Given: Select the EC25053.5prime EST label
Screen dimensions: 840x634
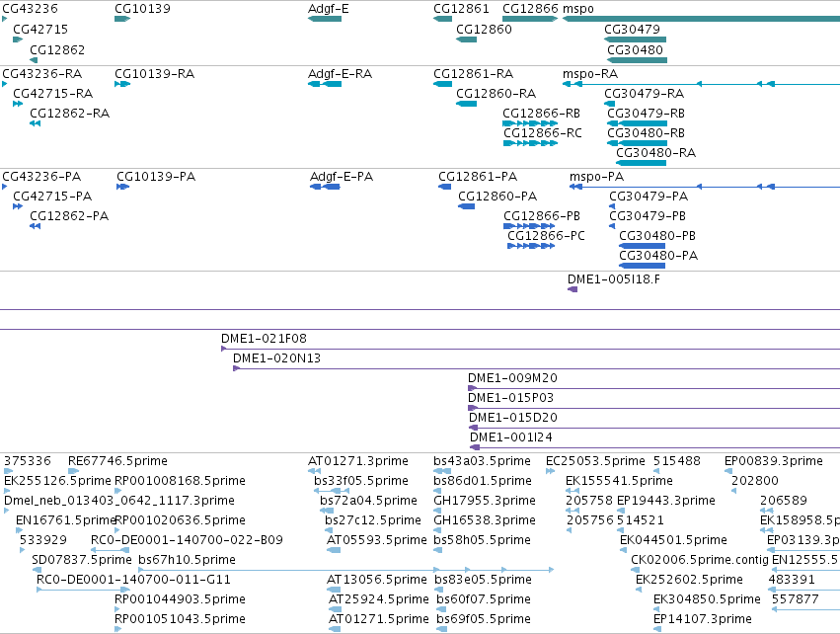Looking at the screenshot, I should 596,461.
